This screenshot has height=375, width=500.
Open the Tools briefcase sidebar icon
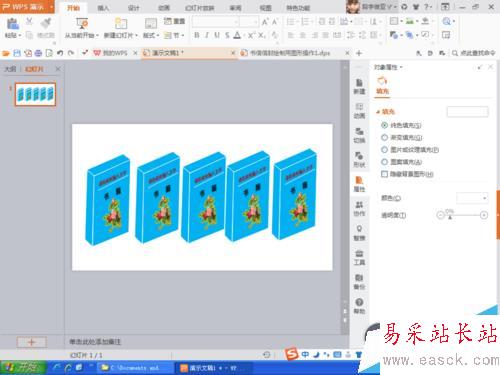(x=359, y=257)
